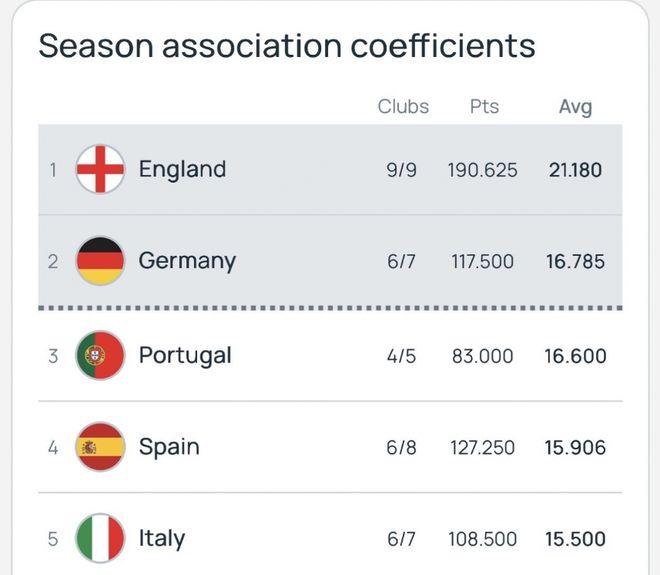Click the Season association coefficients heading
This screenshot has height=575, width=660.
(x=287, y=46)
